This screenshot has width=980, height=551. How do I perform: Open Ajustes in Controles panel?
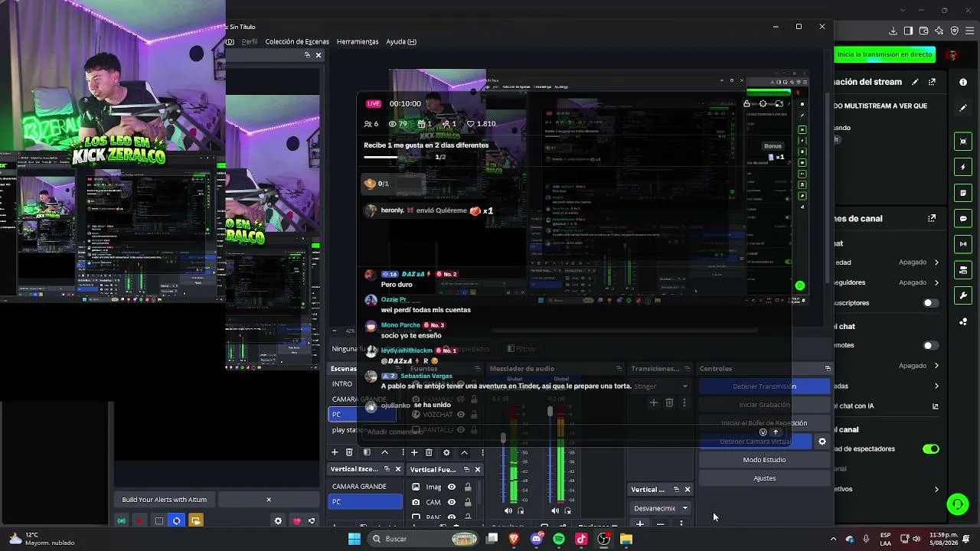coord(764,478)
